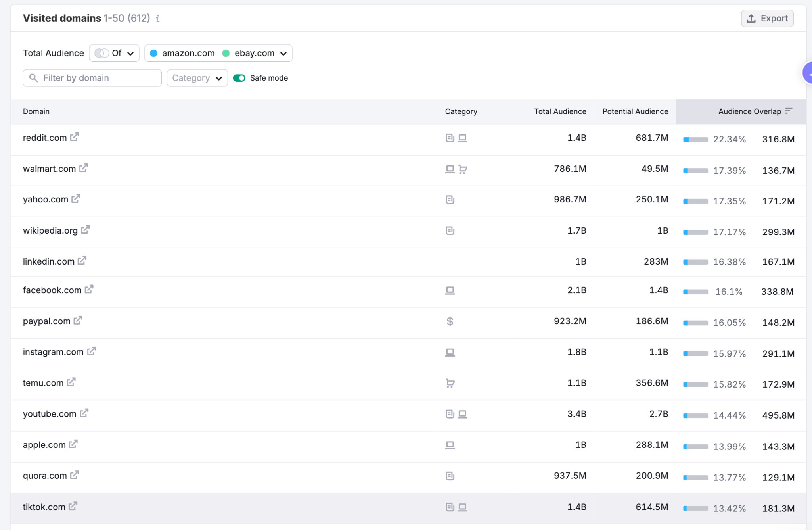Open the Category filter dropdown

pyautogui.click(x=197, y=78)
